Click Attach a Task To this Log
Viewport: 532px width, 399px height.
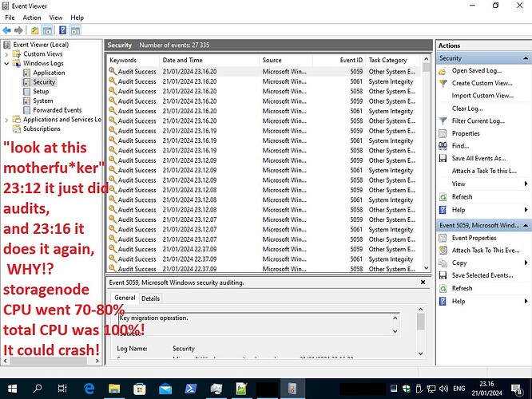[x=484, y=172]
